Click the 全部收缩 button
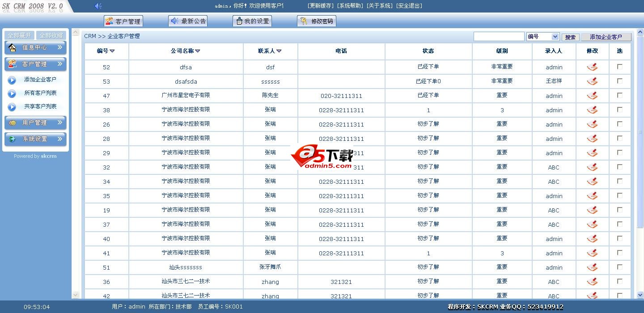 [x=51, y=35]
